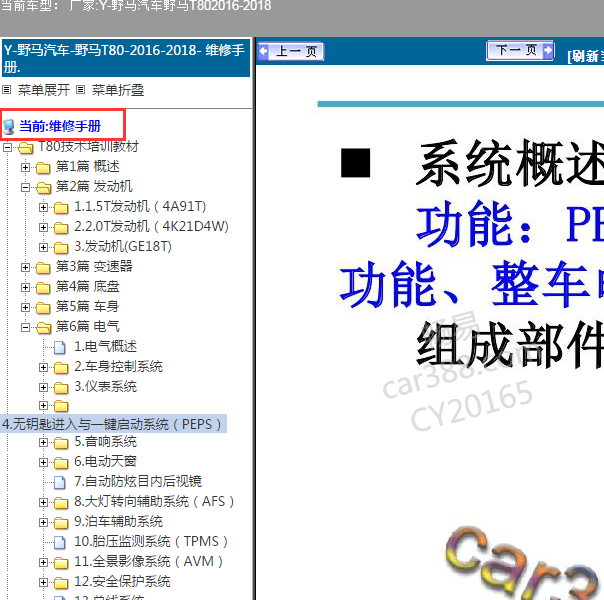This screenshot has height=600, width=604.
Task: Collapse the 第6篇 电气 node
Action: click(25, 327)
